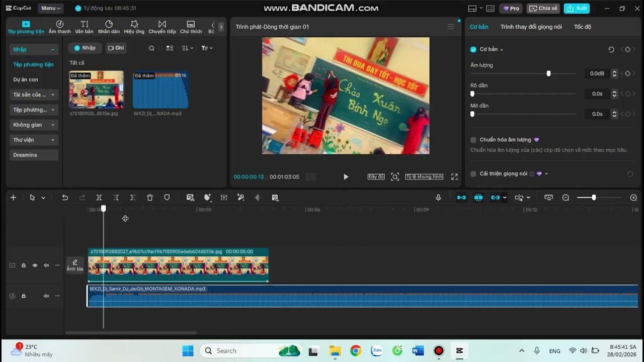This screenshot has width=644, height=362.
Task: Click the marker shield icon
Action: point(167,198)
